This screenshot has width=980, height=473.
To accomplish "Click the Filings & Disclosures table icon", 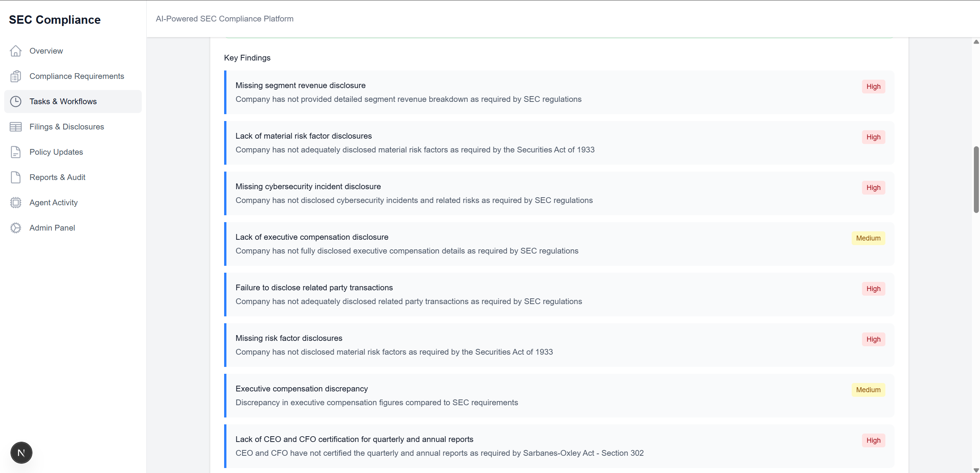I will [x=16, y=127].
